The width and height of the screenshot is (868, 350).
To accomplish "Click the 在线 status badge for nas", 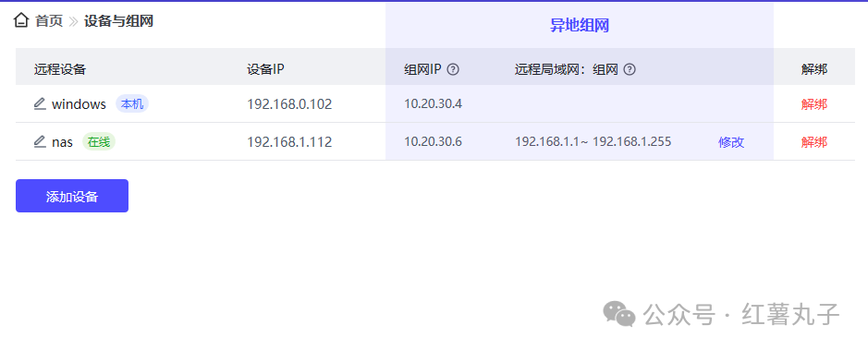I will coord(99,142).
